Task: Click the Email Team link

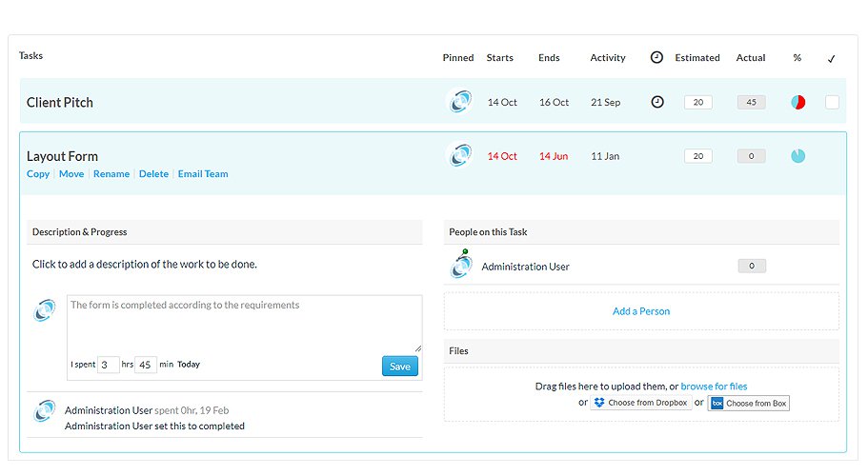Action: 203,174
